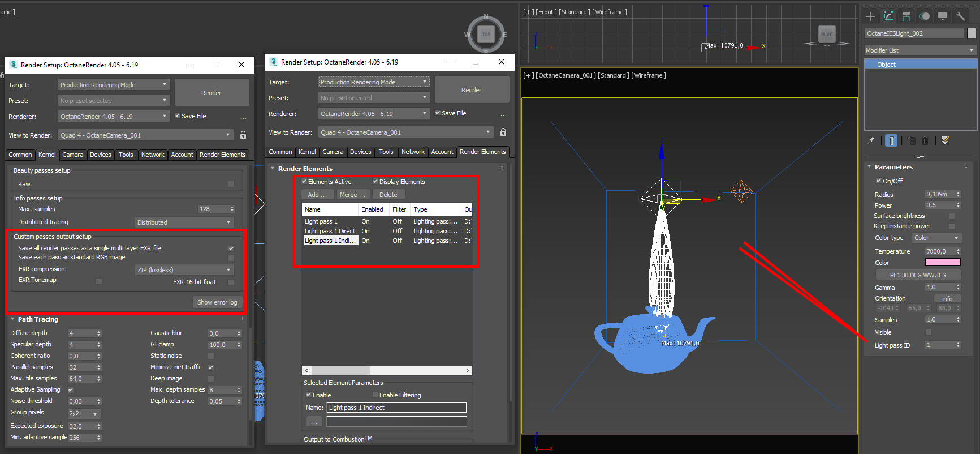
Task: Select the Object entry in modifier stack
Action: 921,65
